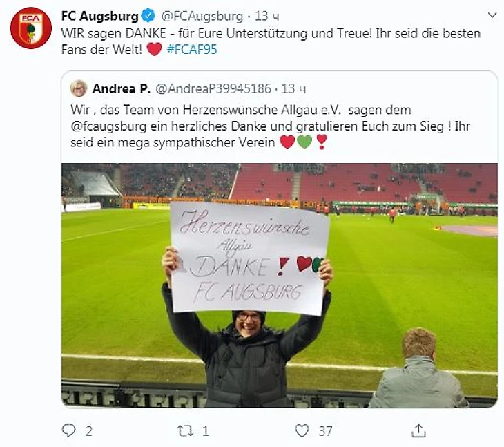Click the @fcaugsburg mention in quoted tweet
The image size is (504, 447).
108,126
